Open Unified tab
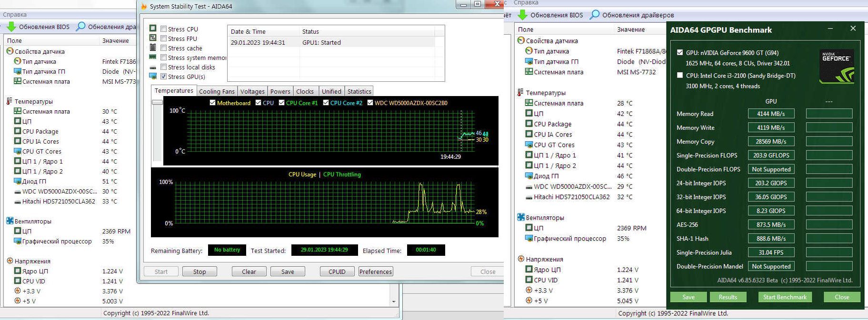 [331, 91]
